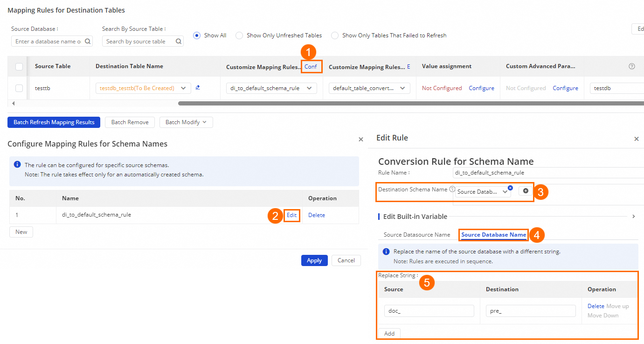Check the checkbox for the testtb row

(x=19, y=88)
